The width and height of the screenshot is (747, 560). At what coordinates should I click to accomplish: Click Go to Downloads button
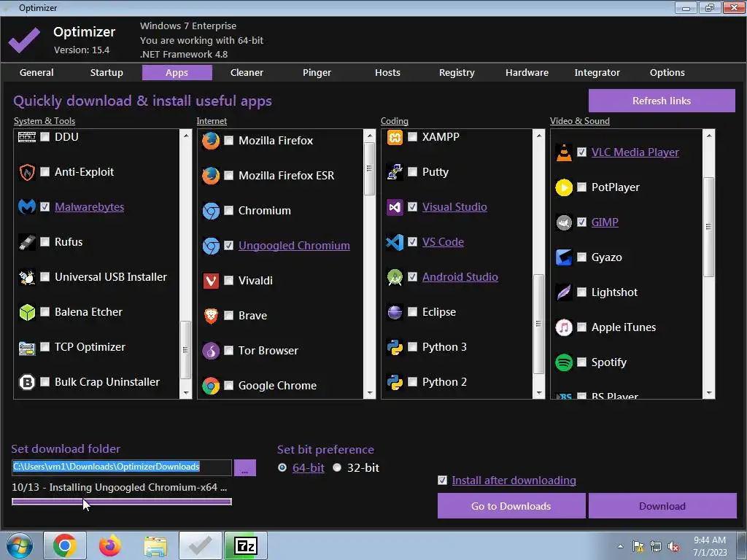click(511, 506)
